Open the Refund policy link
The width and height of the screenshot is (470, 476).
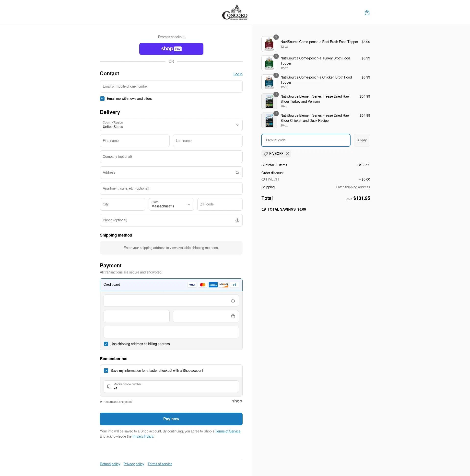click(x=110, y=464)
